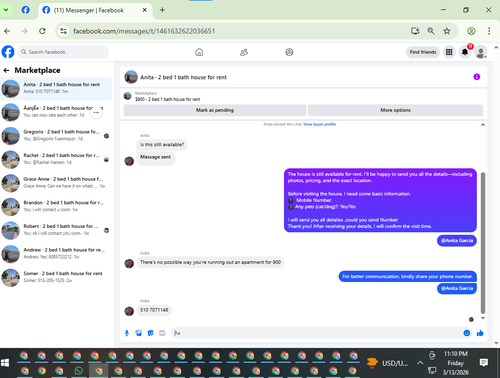Open the notifications bell icon

(x=465, y=52)
